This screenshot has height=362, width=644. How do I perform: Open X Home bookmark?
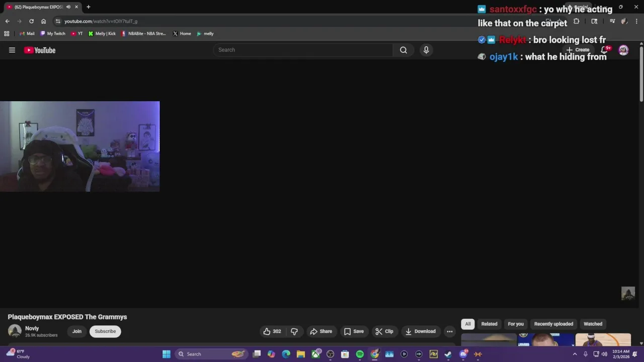point(182,34)
